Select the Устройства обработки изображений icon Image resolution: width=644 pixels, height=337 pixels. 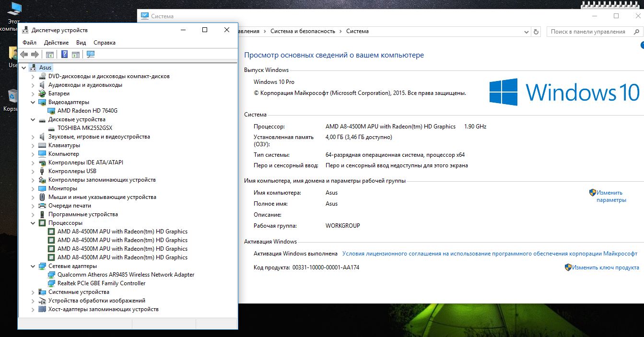(x=42, y=301)
